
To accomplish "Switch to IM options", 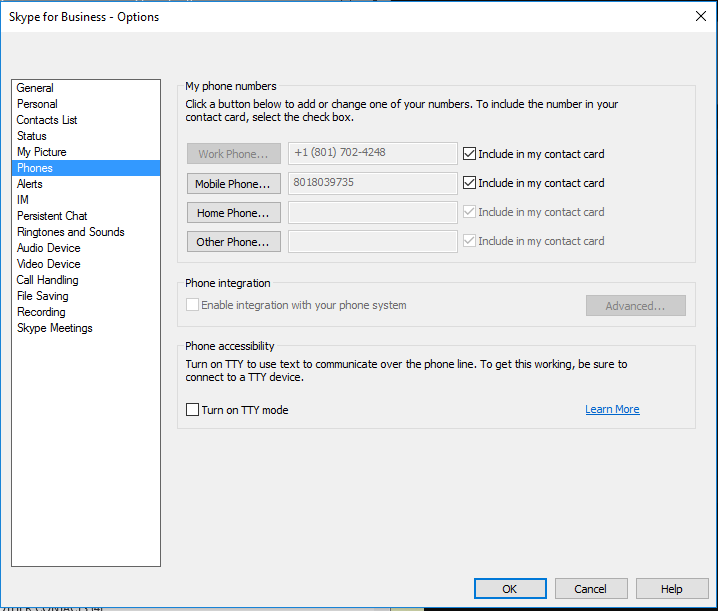I will coord(23,200).
